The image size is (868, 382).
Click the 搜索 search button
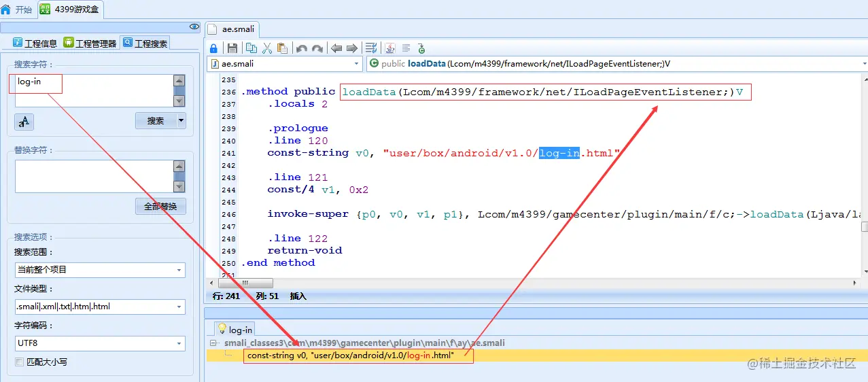pyautogui.click(x=156, y=121)
